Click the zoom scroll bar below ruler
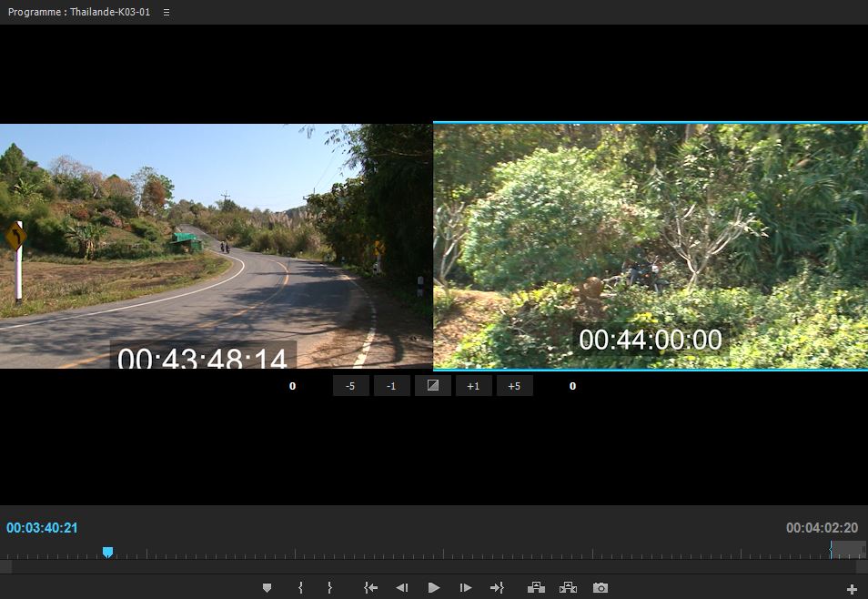 point(434,567)
